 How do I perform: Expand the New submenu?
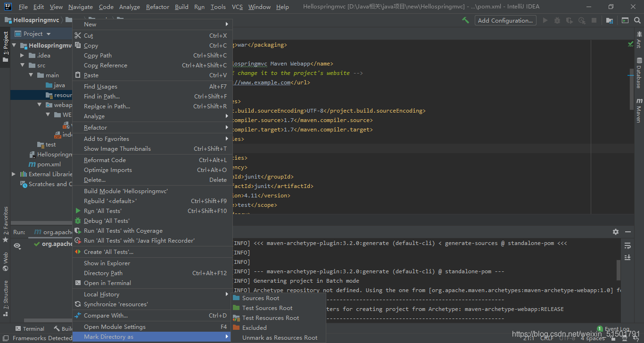point(152,24)
